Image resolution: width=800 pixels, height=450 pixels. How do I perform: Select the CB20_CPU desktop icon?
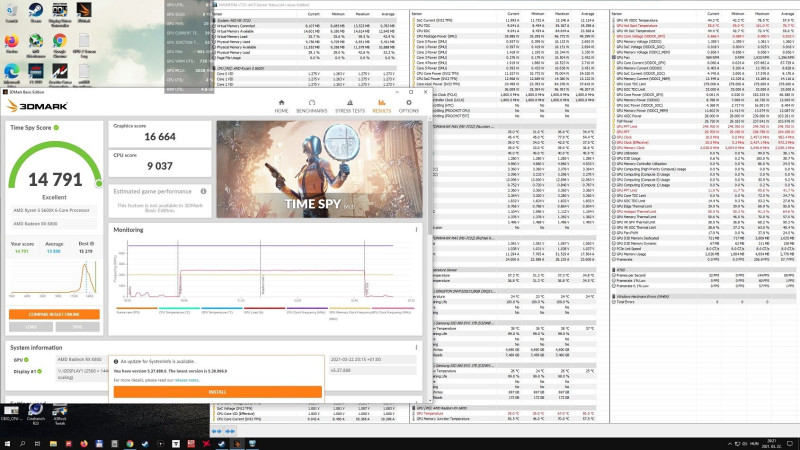(x=11, y=412)
